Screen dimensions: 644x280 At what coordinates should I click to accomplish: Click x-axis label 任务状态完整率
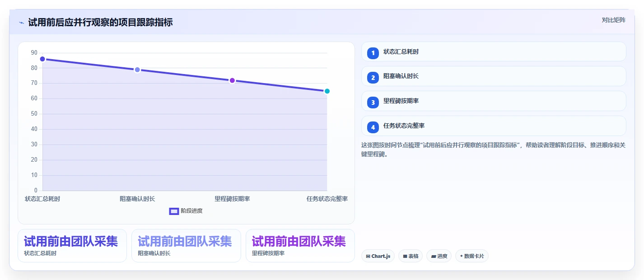coord(327,199)
